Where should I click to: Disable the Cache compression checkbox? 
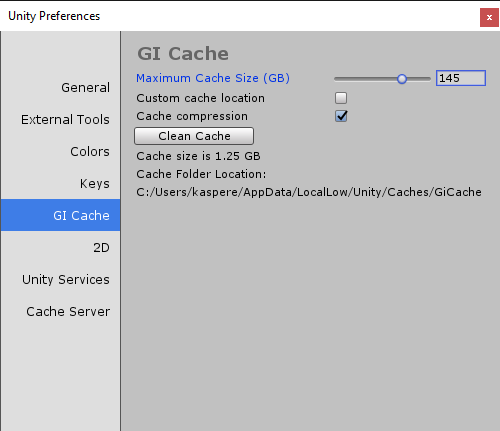click(341, 116)
